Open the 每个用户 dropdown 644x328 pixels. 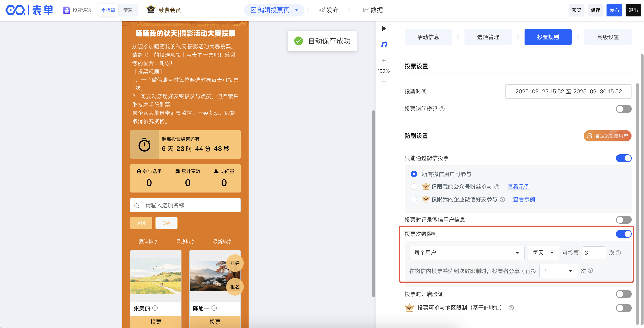(466, 253)
